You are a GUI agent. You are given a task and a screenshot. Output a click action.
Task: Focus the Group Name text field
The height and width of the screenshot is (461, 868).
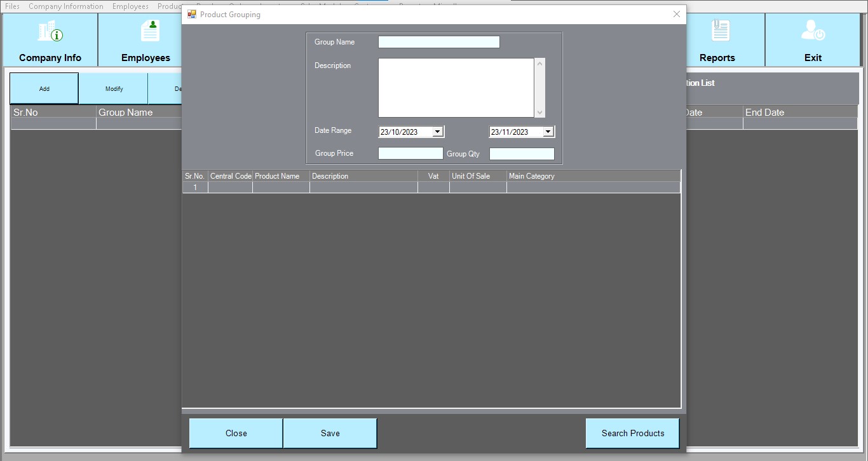(438, 42)
